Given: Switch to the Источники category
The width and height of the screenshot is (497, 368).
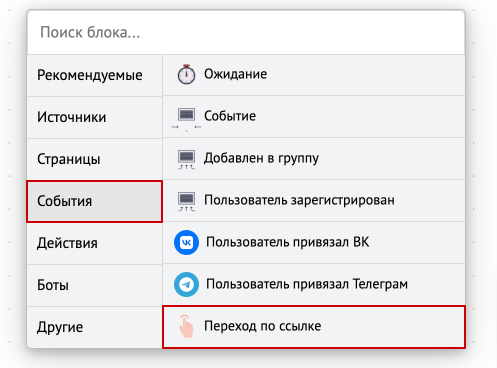Looking at the screenshot, I should click(95, 117).
